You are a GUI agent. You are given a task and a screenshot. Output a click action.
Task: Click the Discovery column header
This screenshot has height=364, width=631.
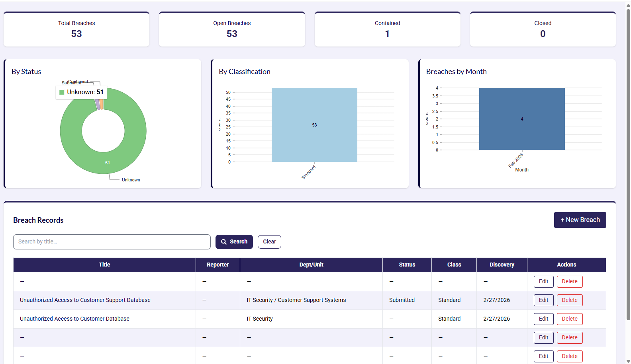502,265
